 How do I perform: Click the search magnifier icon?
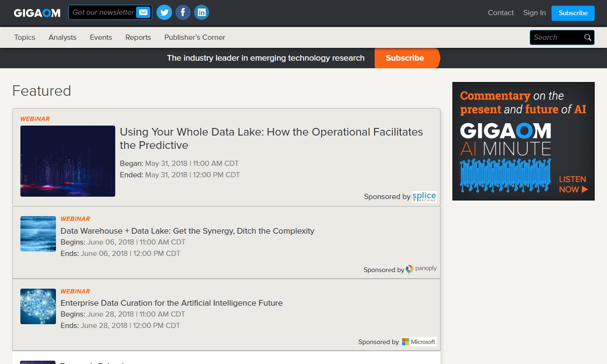588,37
